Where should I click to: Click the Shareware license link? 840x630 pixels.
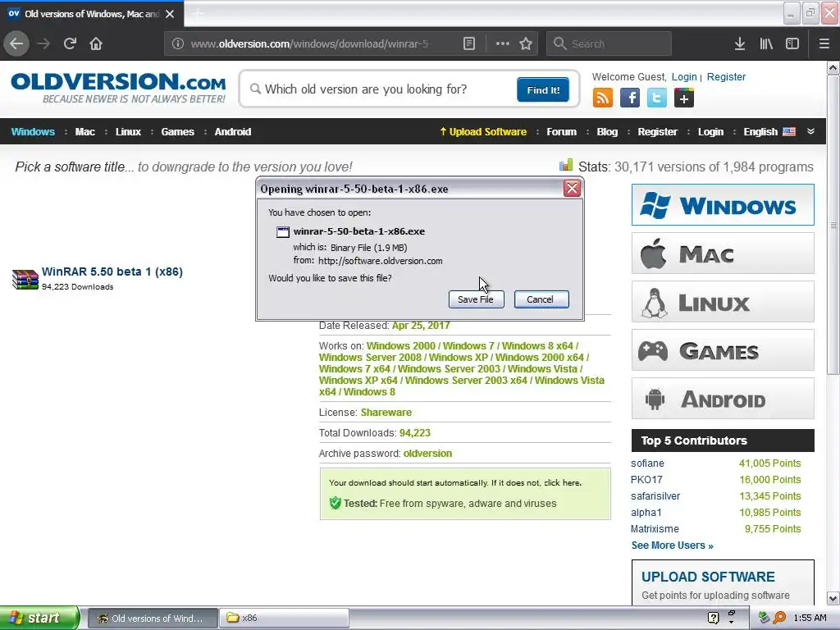tap(386, 413)
